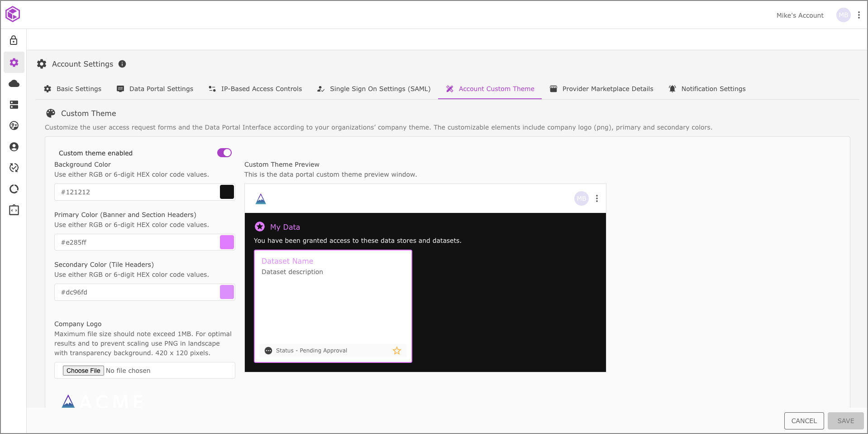Viewport: 868px width, 434px height.
Task: Switch to the Basic Settings tab
Action: [x=73, y=89]
